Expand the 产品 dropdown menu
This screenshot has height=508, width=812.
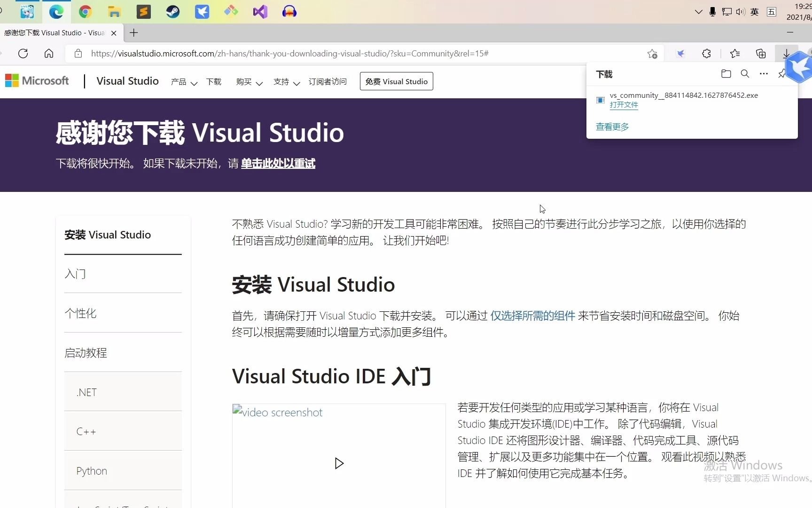184,82
